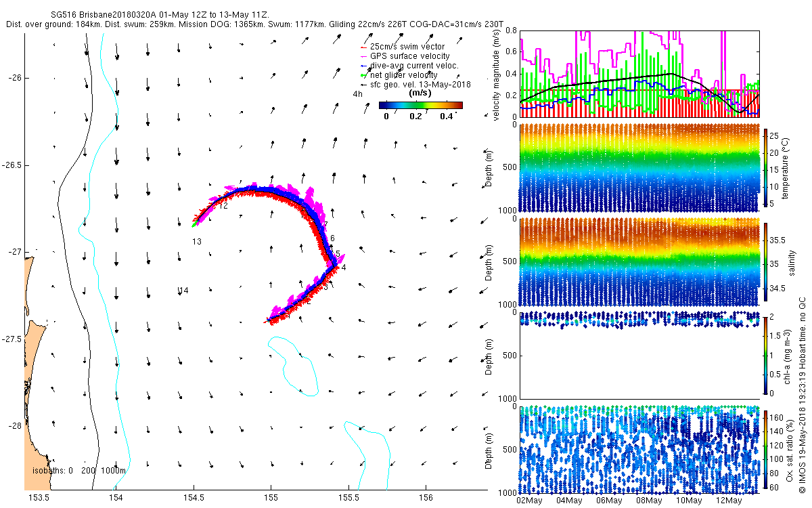812x508 pixels.
Task: Click the '06May' date tick
Action: tap(609, 500)
